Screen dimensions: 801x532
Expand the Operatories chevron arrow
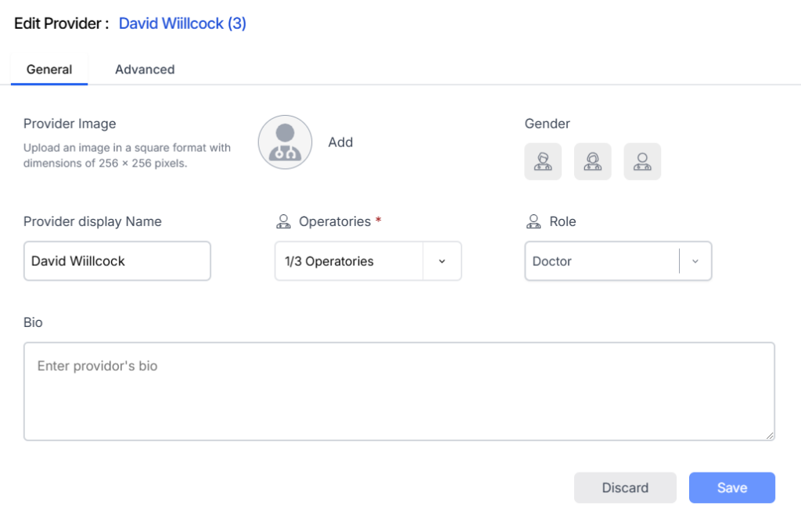tap(442, 261)
